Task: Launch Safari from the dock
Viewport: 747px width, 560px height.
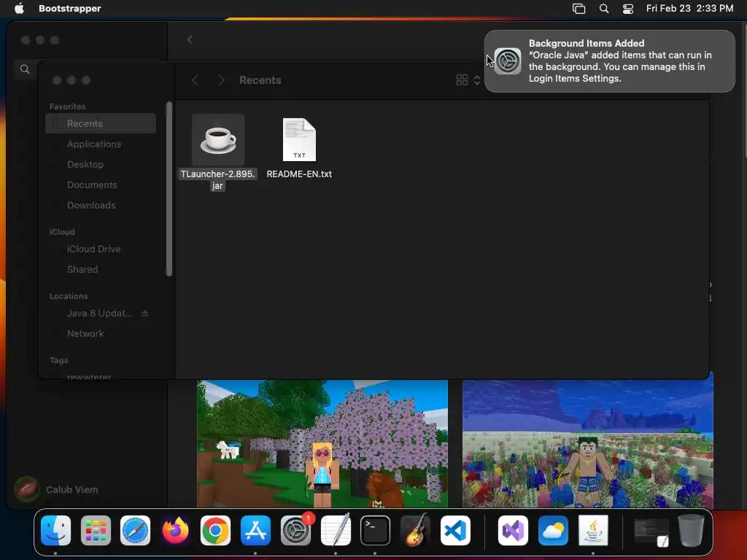Action: point(135,531)
